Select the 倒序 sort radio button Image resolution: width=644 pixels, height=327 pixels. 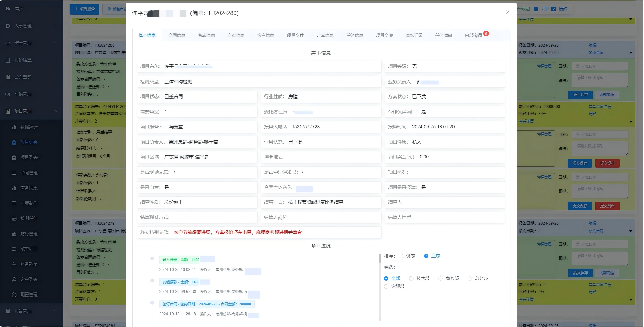[402, 256]
